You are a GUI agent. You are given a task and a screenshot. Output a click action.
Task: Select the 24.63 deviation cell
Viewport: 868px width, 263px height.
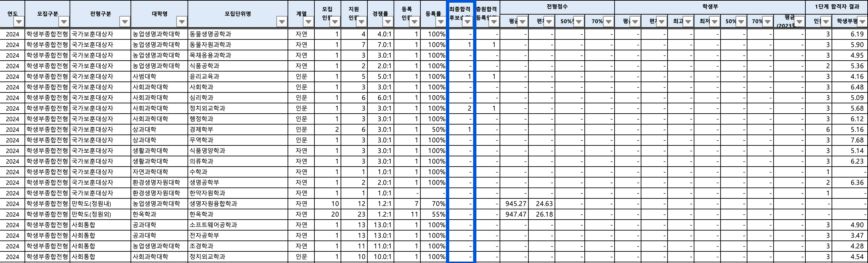541,204
